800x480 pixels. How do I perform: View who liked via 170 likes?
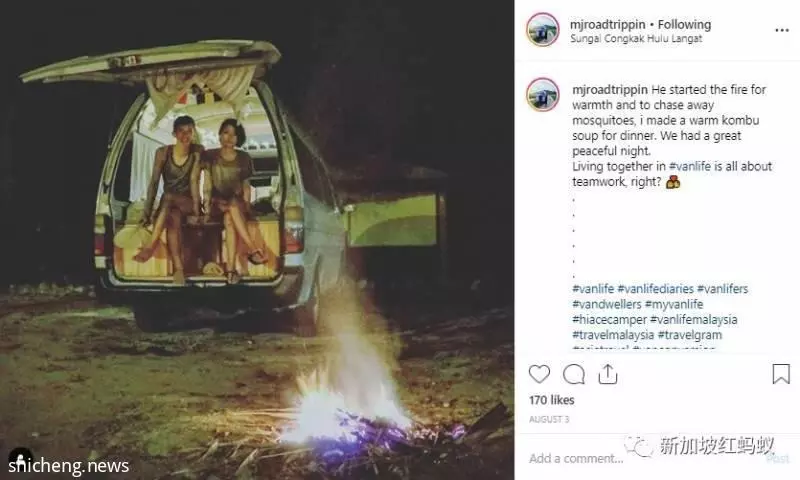pyautogui.click(x=552, y=400)
